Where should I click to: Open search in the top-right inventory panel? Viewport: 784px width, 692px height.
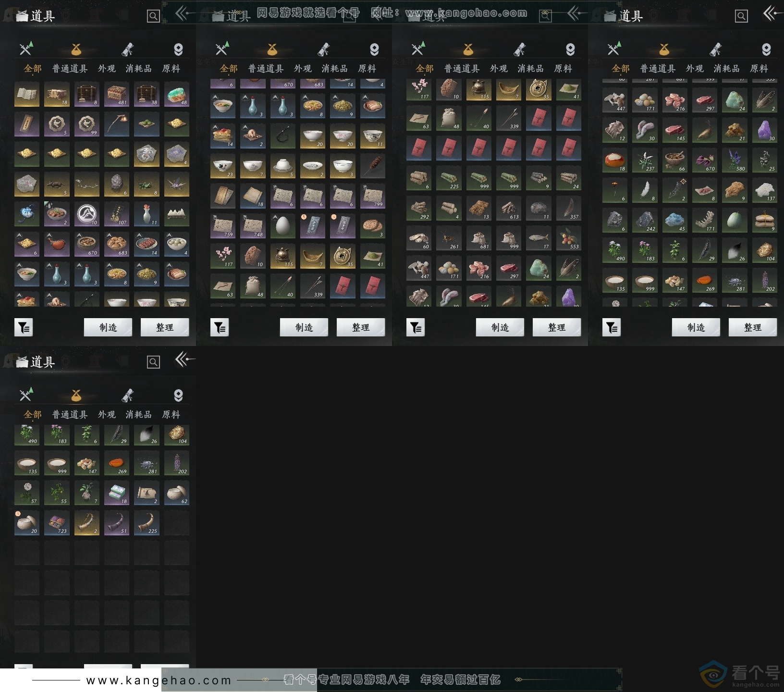click(x=741, y=16)
